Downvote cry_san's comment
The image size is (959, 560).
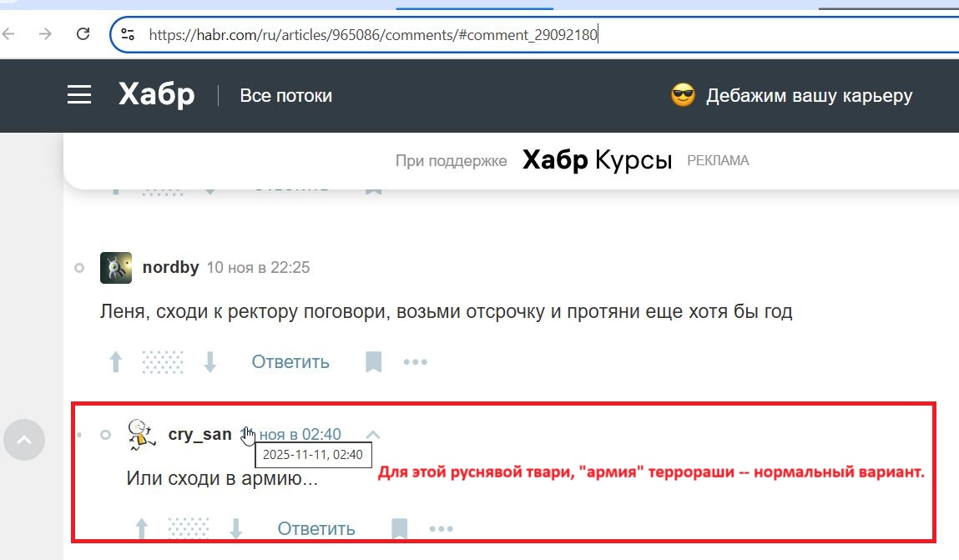click(238, 528)
